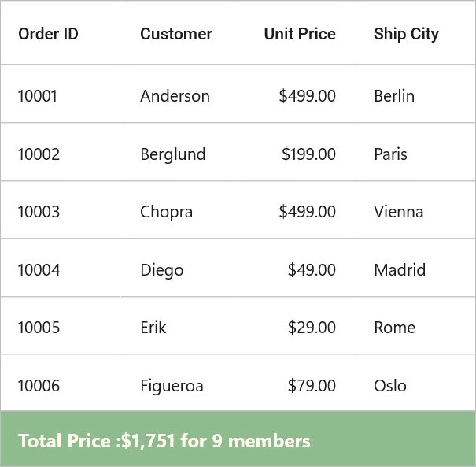Click the Unit Price column header
This screenshot has width=476, height=467.
[297, 33]
